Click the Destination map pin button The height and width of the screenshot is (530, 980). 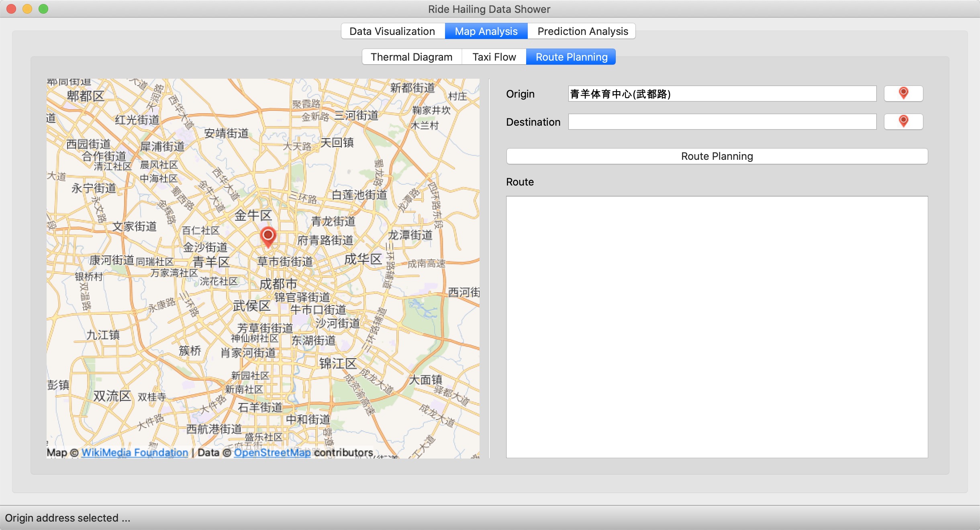point(903,122)
